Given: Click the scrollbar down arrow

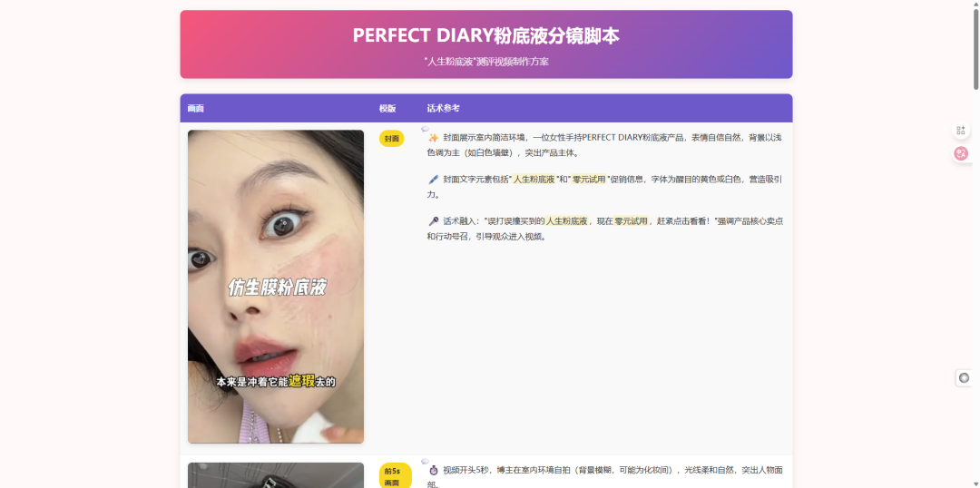Looking at the screenshot, I should tap(975, 485).
